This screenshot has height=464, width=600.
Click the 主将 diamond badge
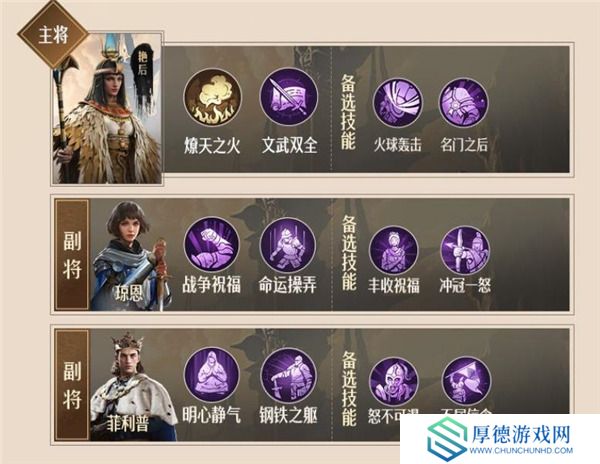click(53, 34)
